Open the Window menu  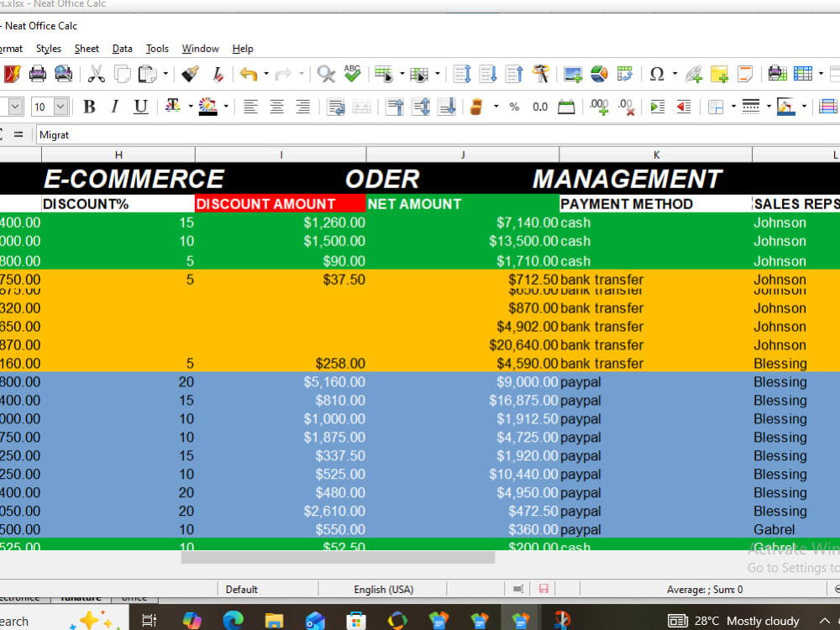click(x=201, y=49)
